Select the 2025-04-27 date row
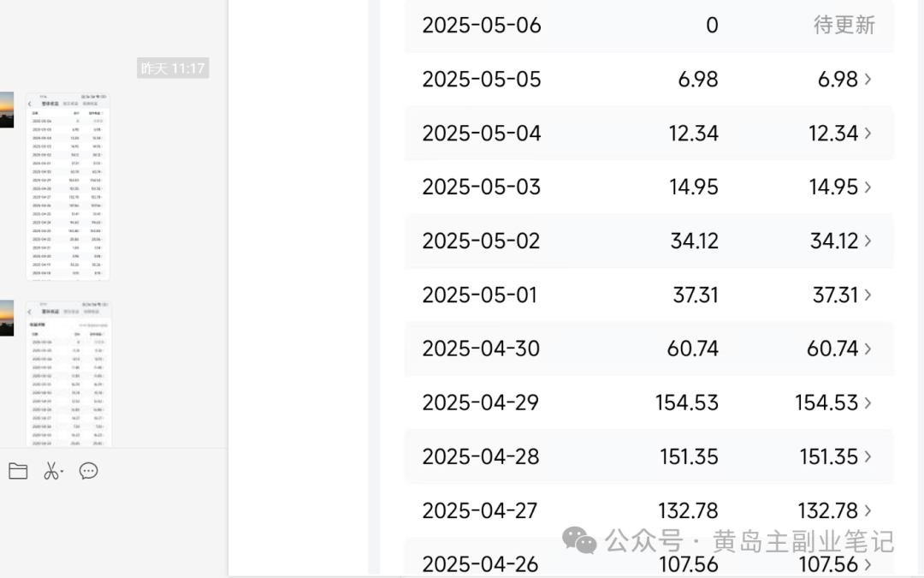The image size is (924, 578). pos(649,510)
